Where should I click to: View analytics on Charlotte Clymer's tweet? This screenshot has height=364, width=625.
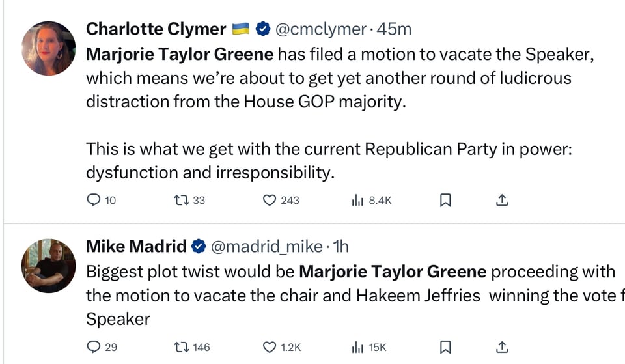click(x=357, y=201)
